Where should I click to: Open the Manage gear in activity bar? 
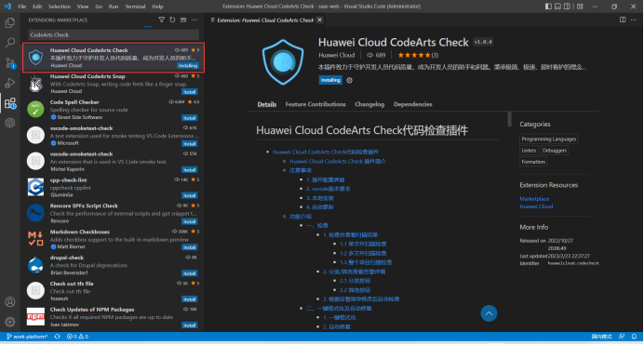coord(10,322)
